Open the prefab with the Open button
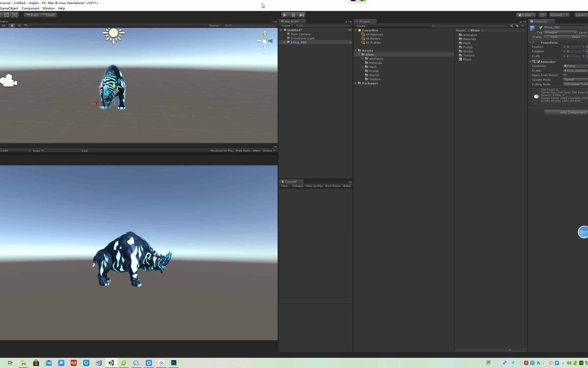 point(554,37)
